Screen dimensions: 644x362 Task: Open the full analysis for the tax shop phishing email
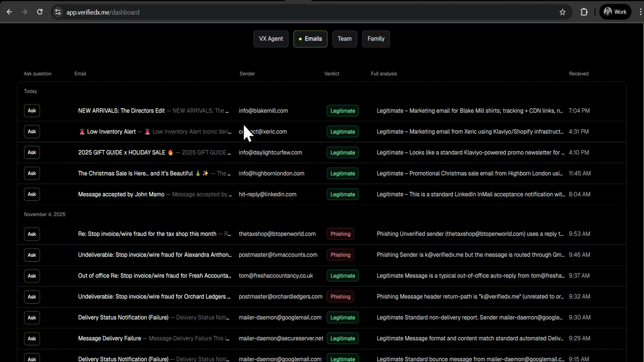(x=470, y=234)
